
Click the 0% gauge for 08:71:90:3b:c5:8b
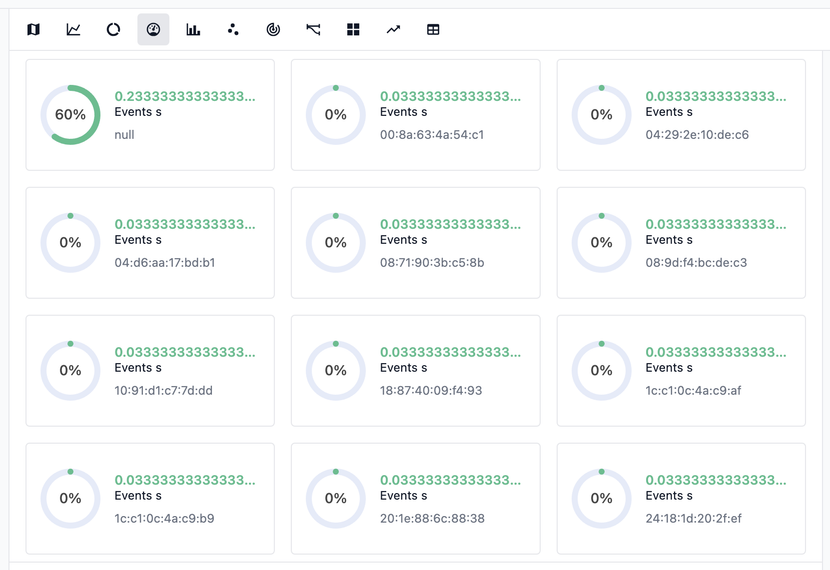coord(336,243)
